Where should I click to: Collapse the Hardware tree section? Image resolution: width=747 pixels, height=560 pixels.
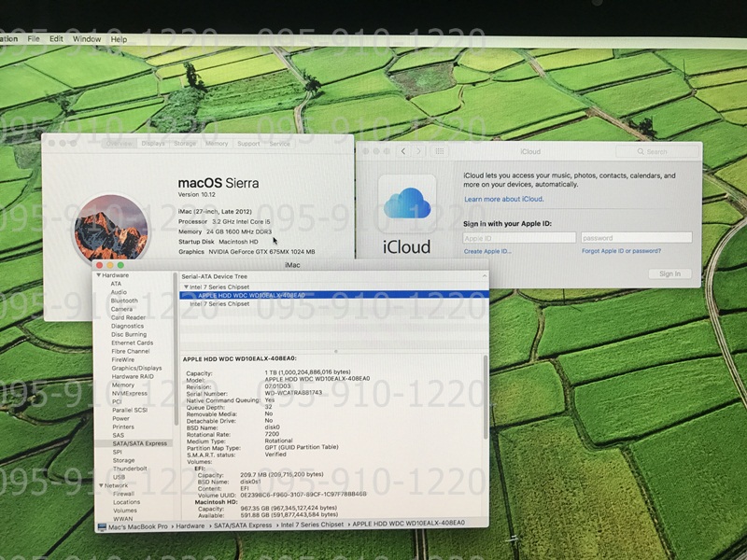[99, 275]
